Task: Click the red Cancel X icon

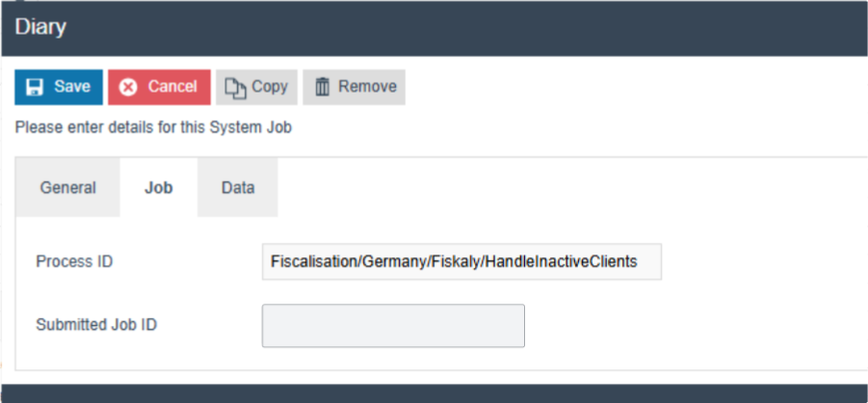Action: (128, 87)
